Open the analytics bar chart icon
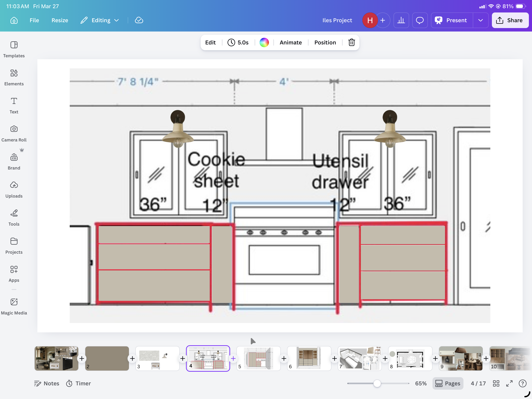The height and width of the screenshot is (399, 532). tap(401, 20)
